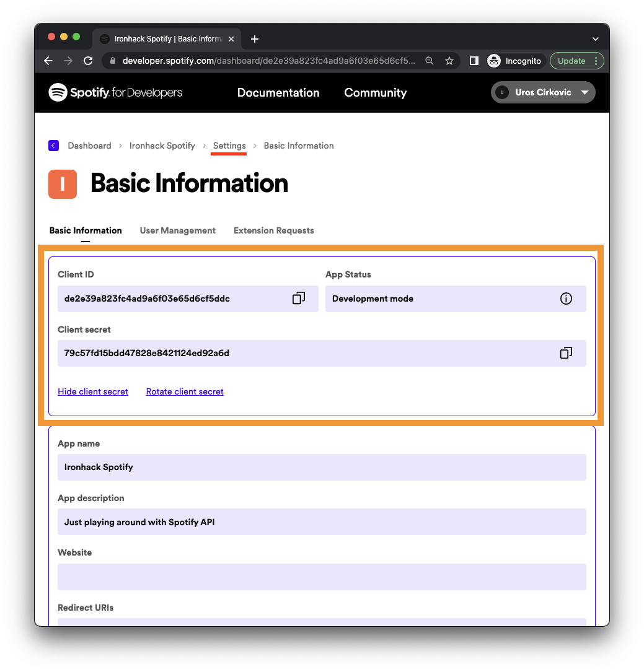
Task: Switch to the User Management tab
Action: (x=177, y=230)
